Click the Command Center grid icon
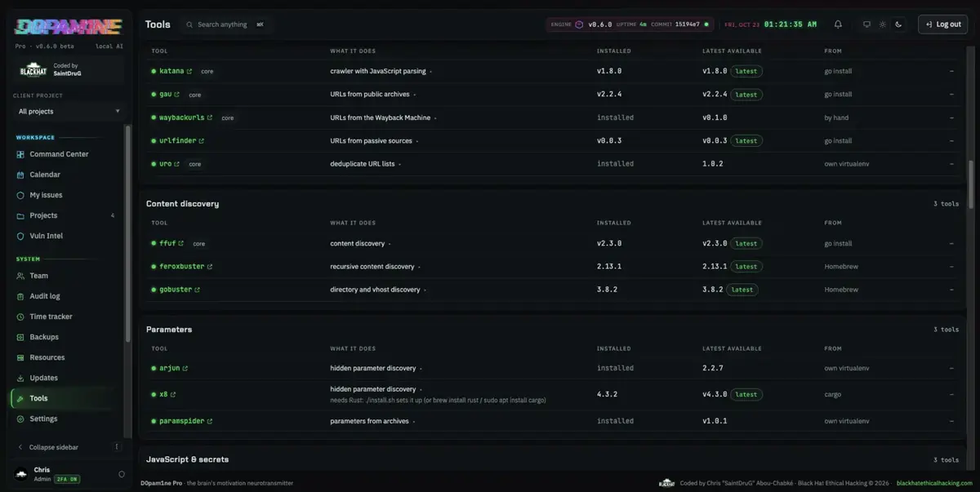The height and width of the screenshot is (492, 980). point(20,154)
